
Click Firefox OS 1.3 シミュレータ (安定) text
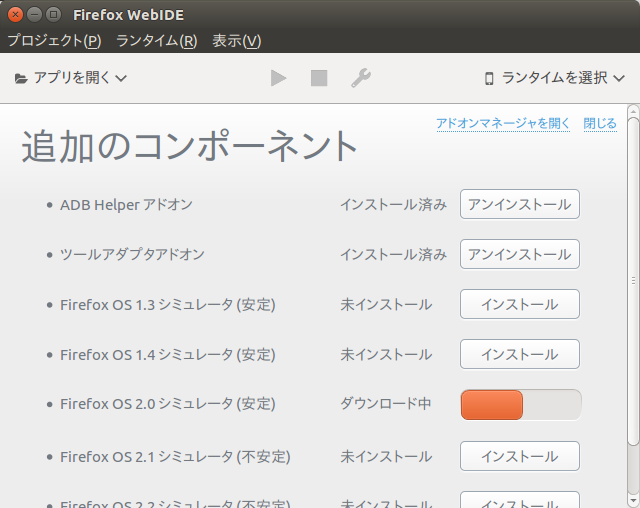pyautogui.click(x=168, y=305)
